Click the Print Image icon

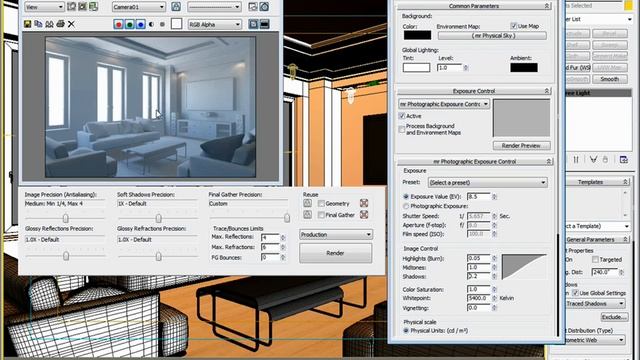click(60, 24)
